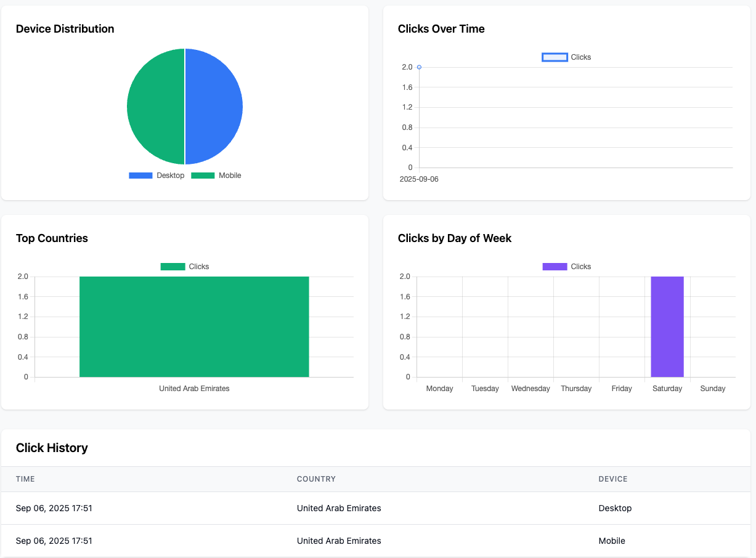The height and width of the screenshot is (558, 756).
Task: Toggle the Clicks legend in Clicks Over Time
Action: 555,57
